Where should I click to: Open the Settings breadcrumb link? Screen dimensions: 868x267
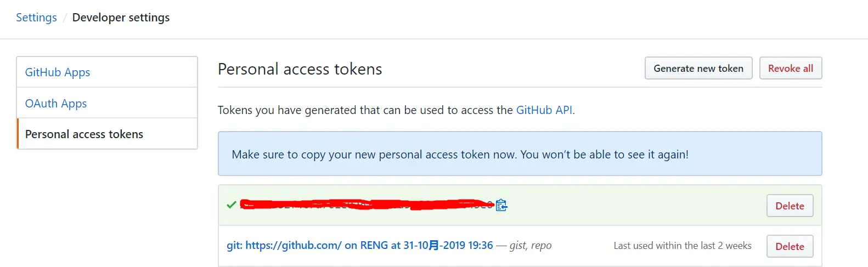click(x=36, y=18)
